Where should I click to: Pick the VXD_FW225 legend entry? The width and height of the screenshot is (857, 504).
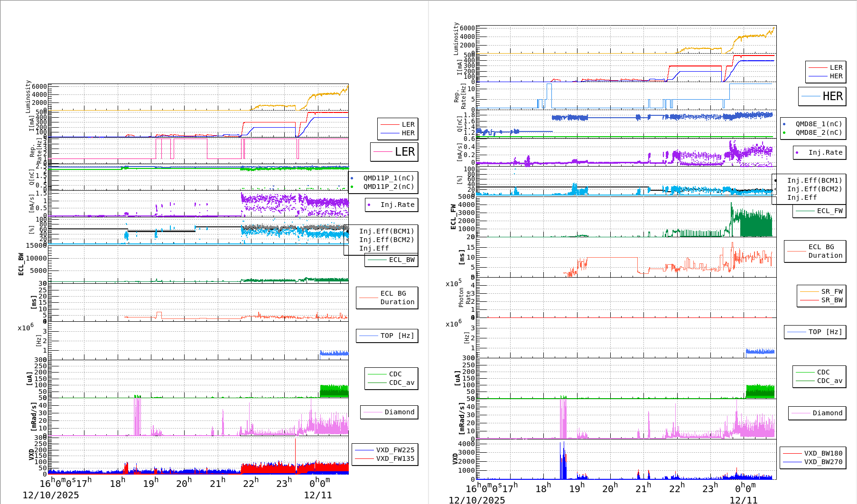395,450
